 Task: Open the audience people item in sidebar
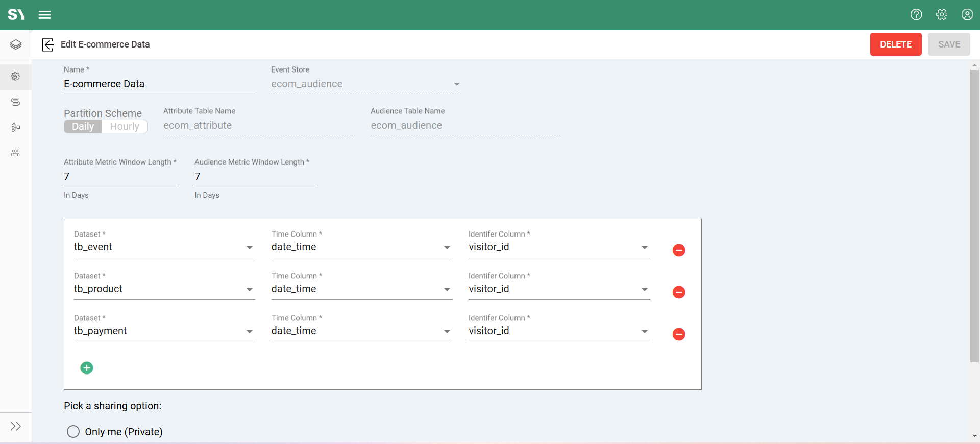(16, 153)
